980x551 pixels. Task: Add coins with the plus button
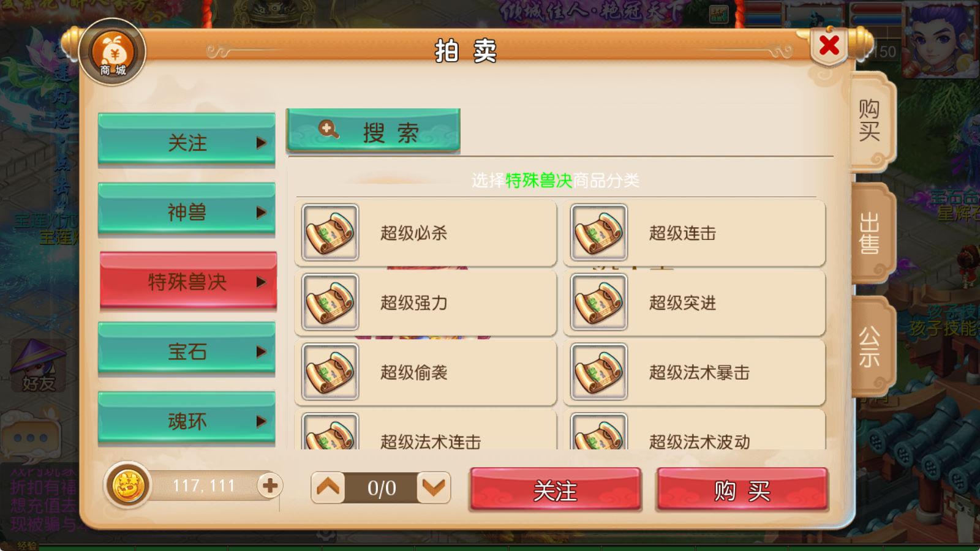pos(269,485)
